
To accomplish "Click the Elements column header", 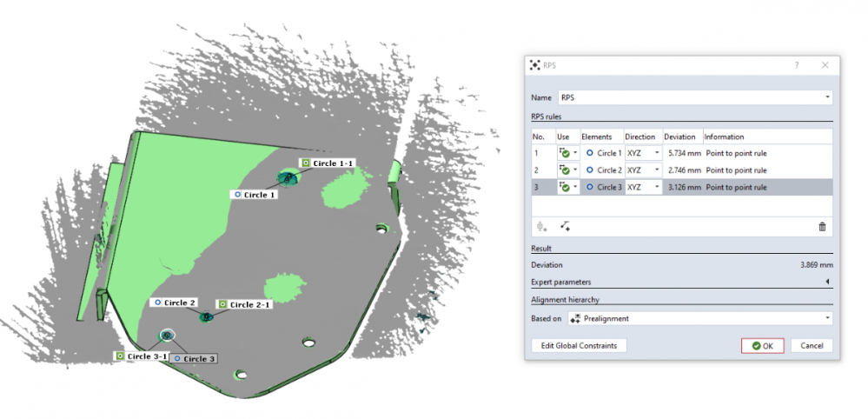I will 597,136.
